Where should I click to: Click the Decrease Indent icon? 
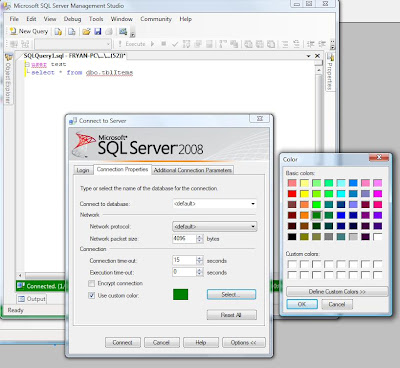coord(311,44)
